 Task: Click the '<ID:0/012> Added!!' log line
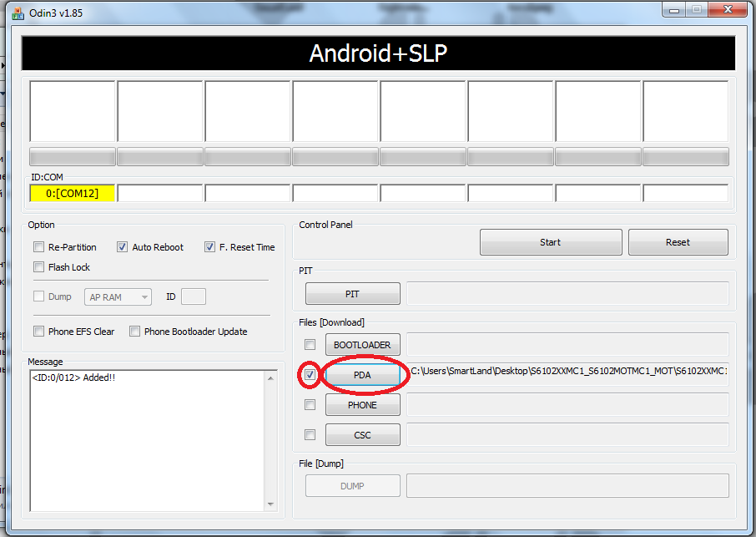click(x=73, y=377)
